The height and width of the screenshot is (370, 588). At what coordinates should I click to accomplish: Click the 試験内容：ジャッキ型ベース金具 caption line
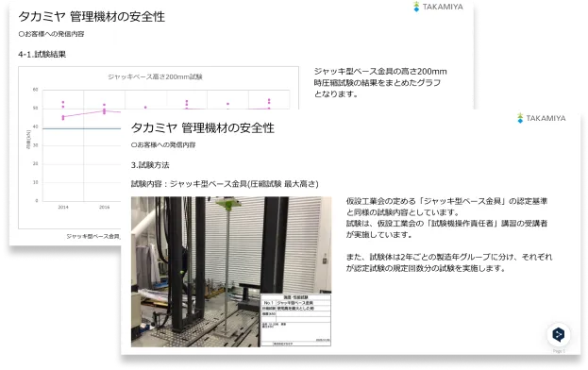coord(225,184)
